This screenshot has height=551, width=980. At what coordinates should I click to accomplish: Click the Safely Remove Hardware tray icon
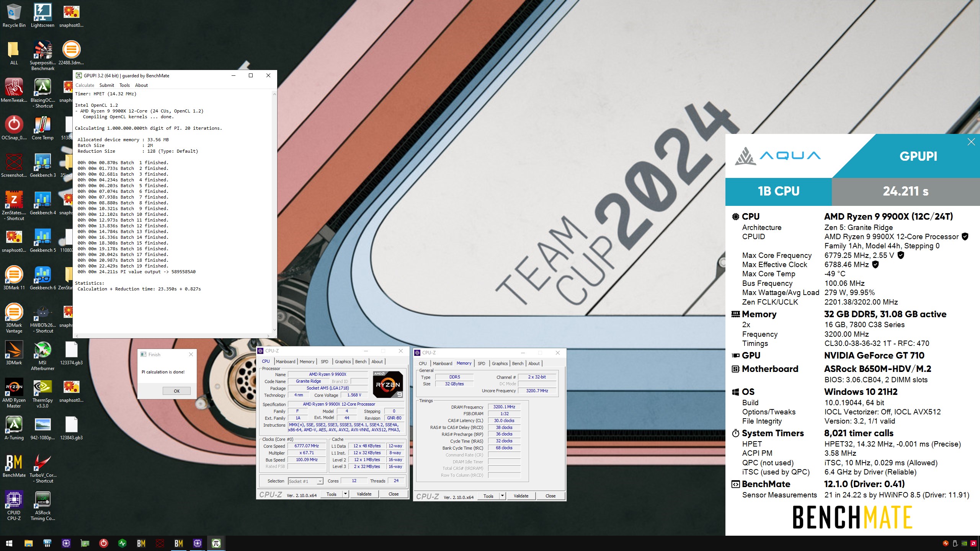click(x=955, y=543)
